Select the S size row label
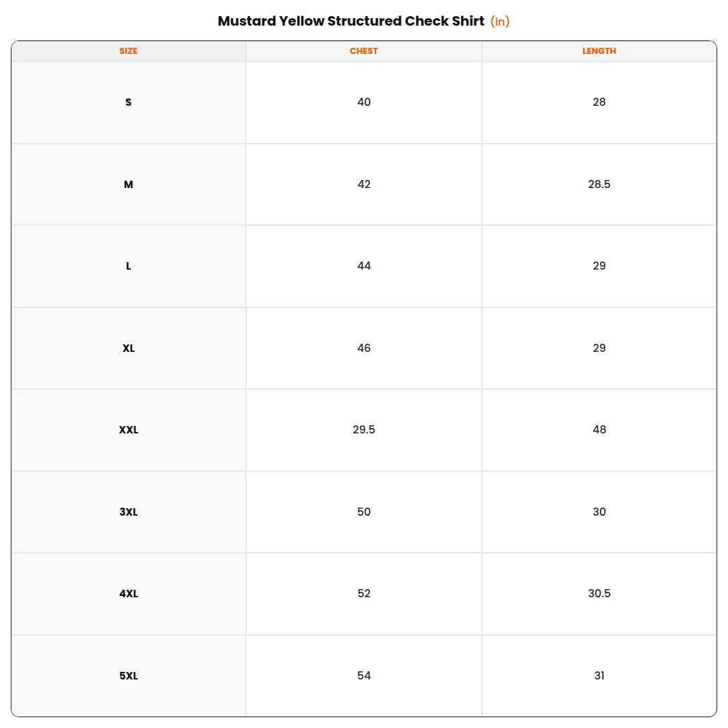 (128, 102)
